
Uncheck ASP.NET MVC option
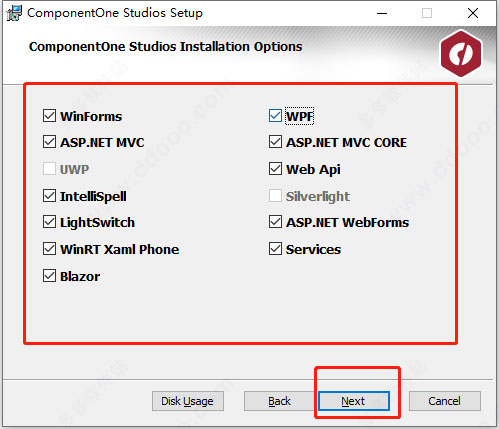coord(49,142)
